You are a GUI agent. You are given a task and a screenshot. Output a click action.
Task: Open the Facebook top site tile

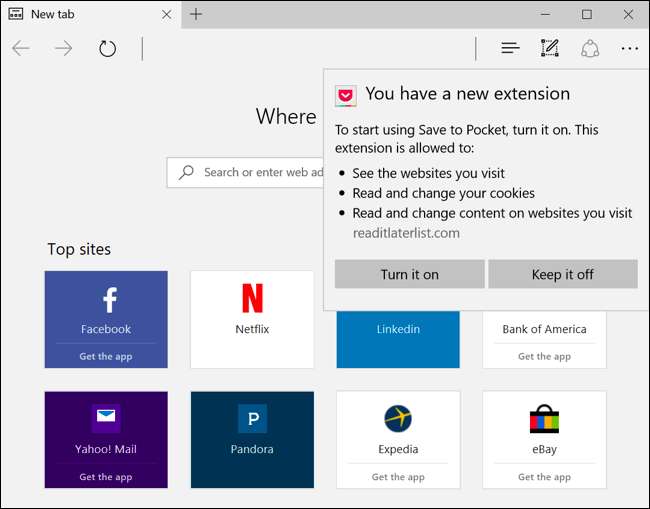pyautogui.click(x=106, y=308)
